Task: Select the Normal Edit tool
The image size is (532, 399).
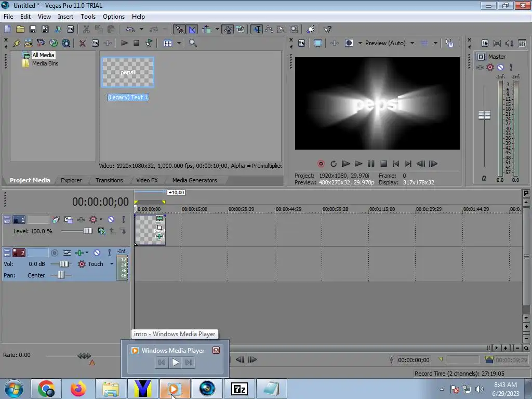Action: (257, 30)
